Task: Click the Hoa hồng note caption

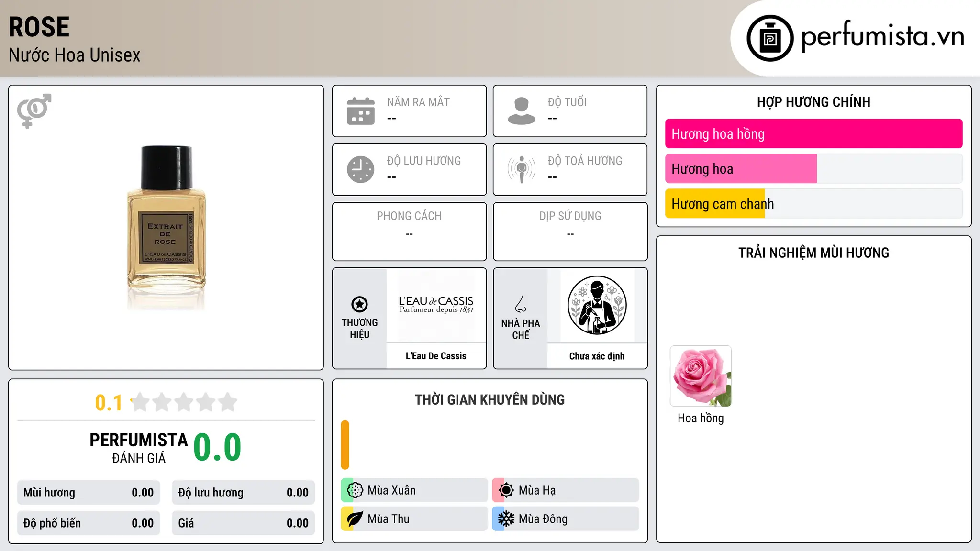Action: click(x=701, y=418)
